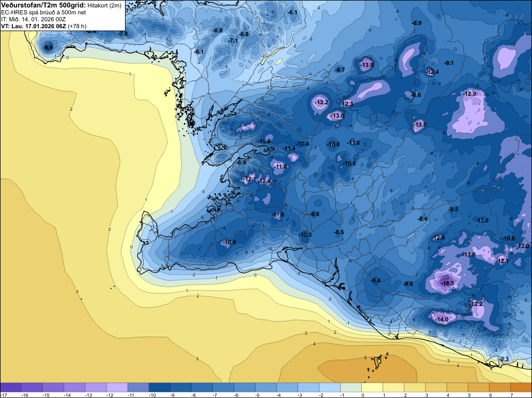Select the VT: Lau. 17.01.2026 06Z line
532x398 pixels.
pyautogui.click(x=44, y=26)
